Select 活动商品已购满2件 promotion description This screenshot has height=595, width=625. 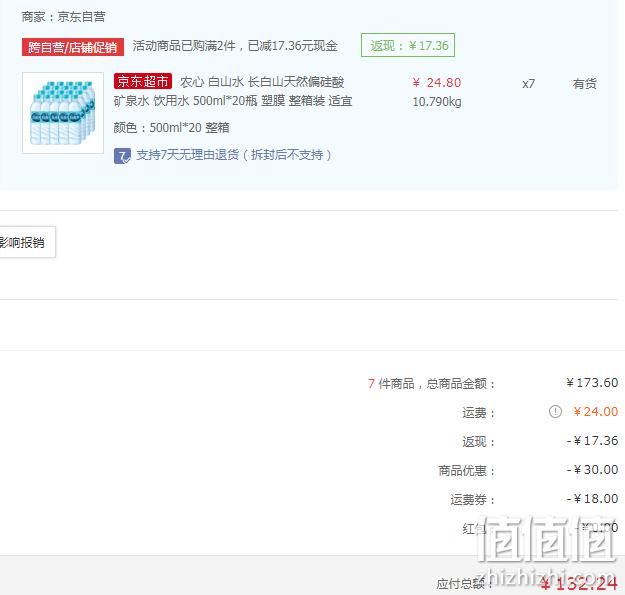pos(235,46)
